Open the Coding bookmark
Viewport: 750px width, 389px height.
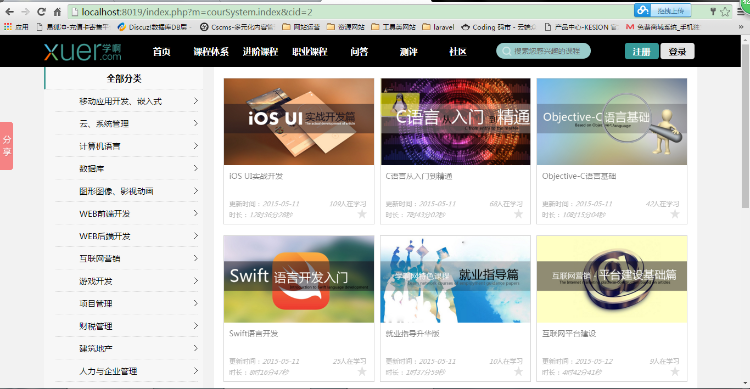tap(498, 27)
